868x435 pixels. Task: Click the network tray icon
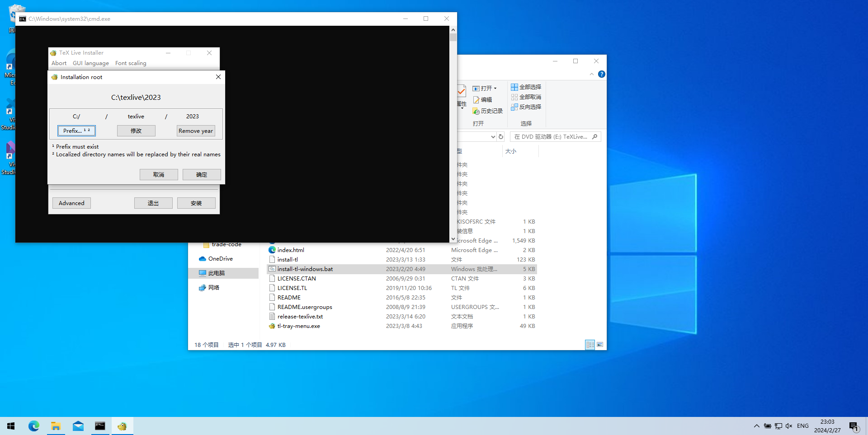(x=778, y=426)
